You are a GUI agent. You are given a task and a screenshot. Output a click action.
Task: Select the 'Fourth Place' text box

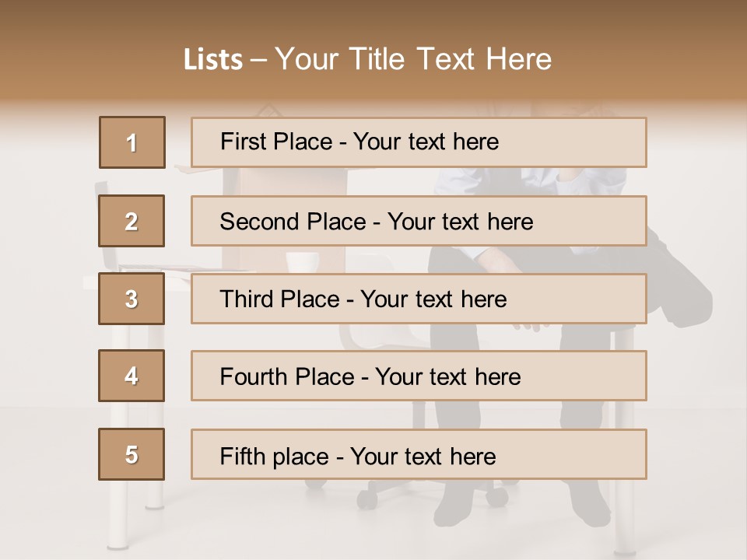pyautogui.click(x=419, y=376)
